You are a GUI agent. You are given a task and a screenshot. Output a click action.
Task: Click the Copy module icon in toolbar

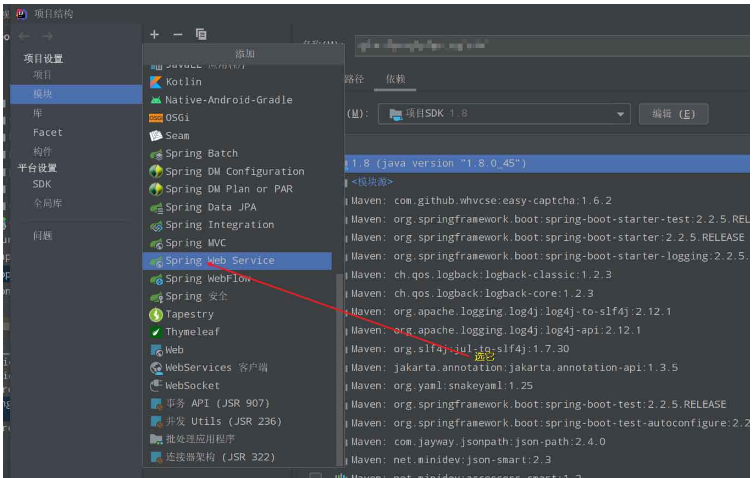pyautogui.click(x=201, y=34)
